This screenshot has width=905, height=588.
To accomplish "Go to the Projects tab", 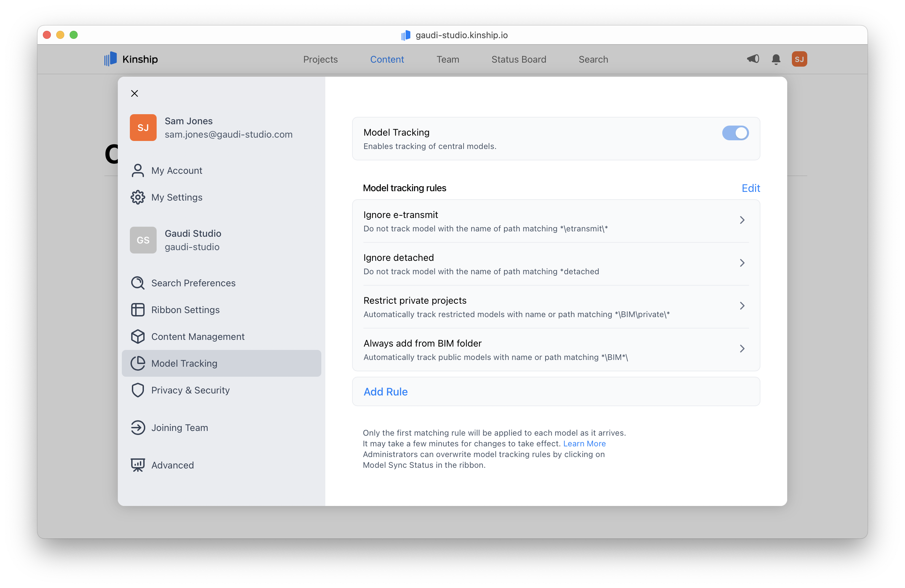I will tap(320, 59).
